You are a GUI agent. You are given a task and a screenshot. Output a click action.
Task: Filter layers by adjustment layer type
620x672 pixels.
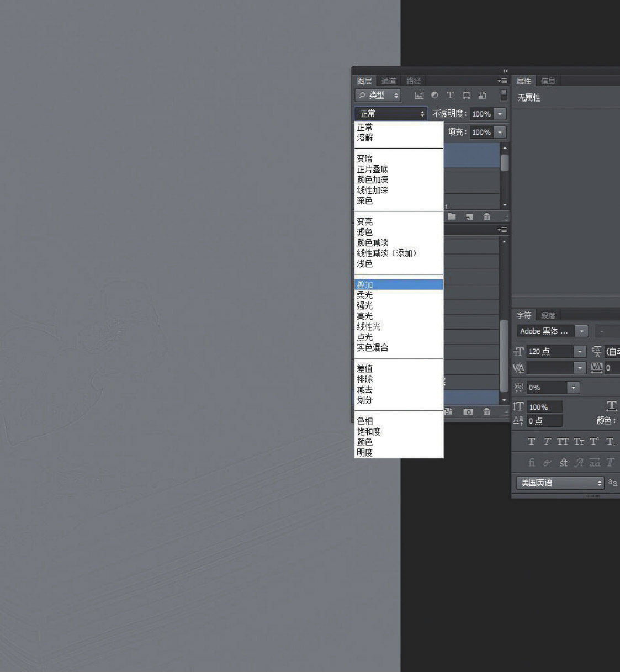pyautogui.click(x=434, y=96)
